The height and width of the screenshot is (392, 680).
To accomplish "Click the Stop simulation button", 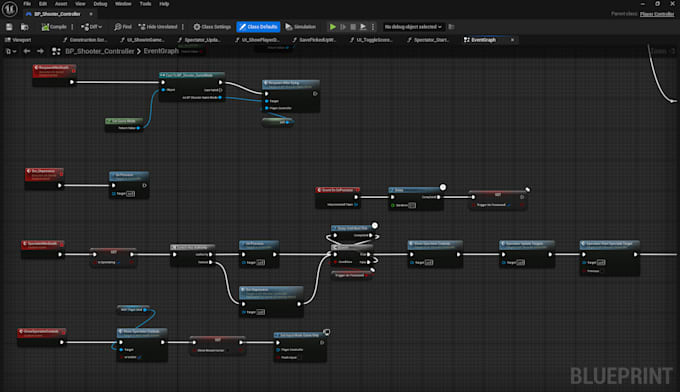I will (x=353, y=27).
